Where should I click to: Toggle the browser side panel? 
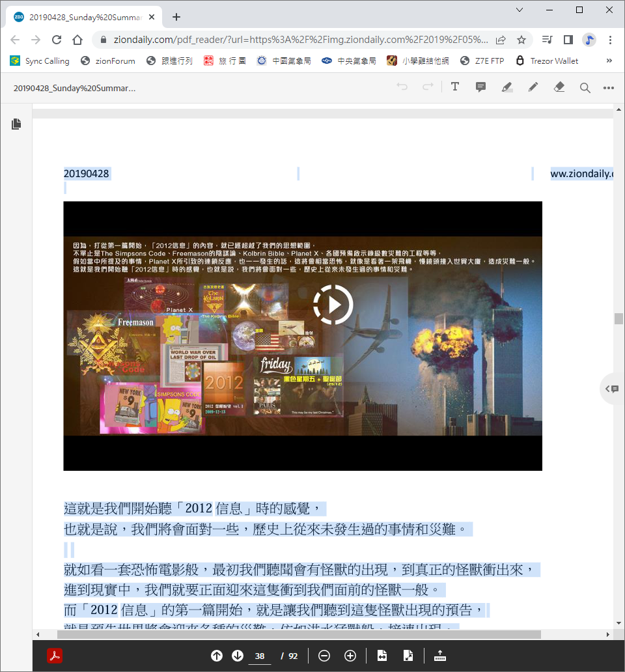click(x=568, y=40)
